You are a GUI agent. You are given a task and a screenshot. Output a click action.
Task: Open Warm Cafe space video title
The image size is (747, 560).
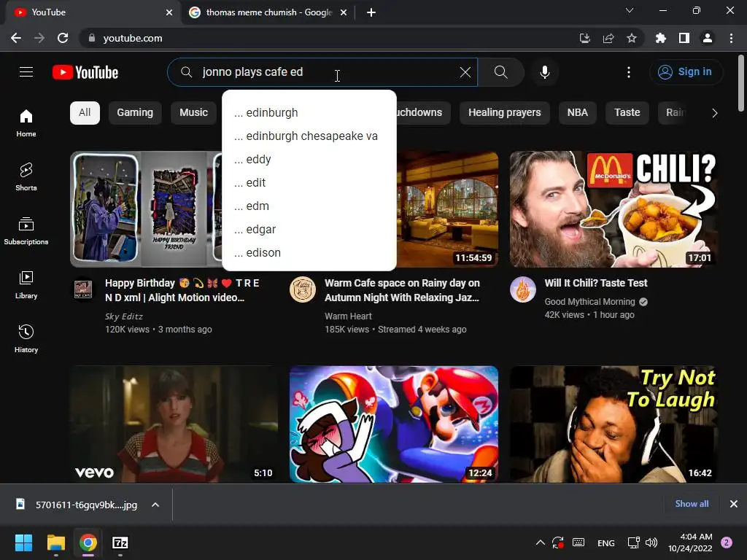(402, 290)
